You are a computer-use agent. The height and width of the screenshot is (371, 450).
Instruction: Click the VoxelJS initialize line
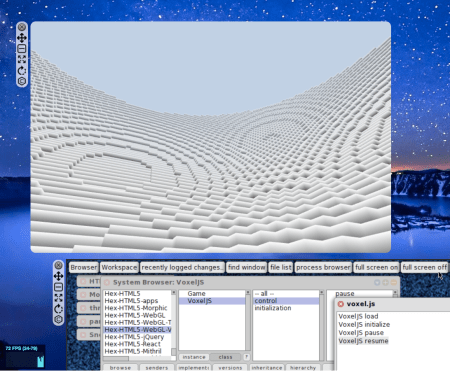click(364, 324)
